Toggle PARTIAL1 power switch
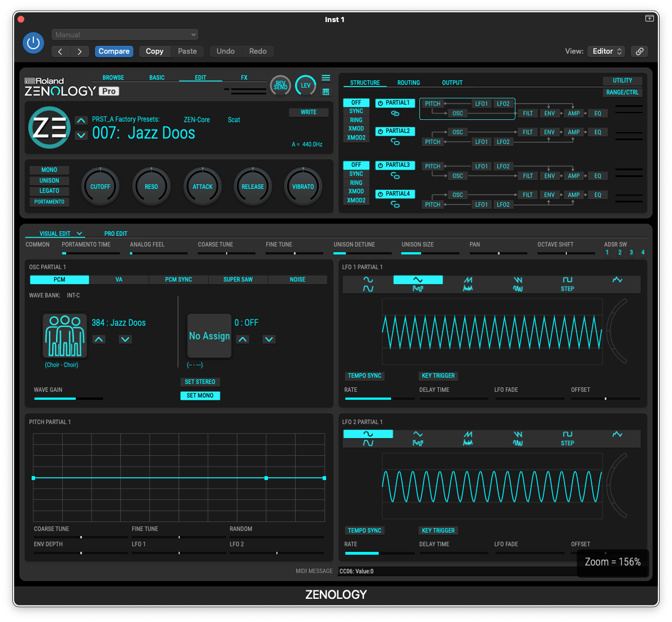 coord(380,103)
